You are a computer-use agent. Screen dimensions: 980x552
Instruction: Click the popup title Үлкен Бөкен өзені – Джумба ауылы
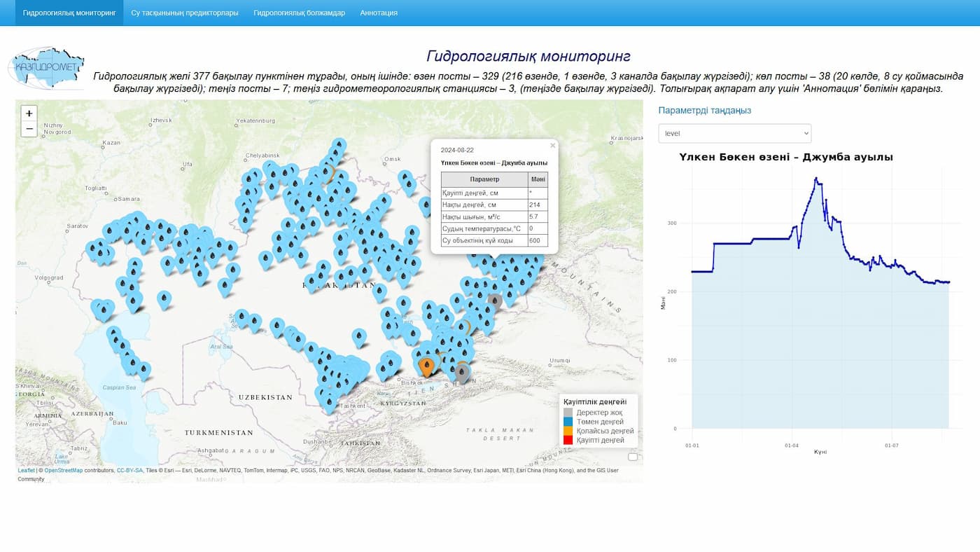pos(494,163)
